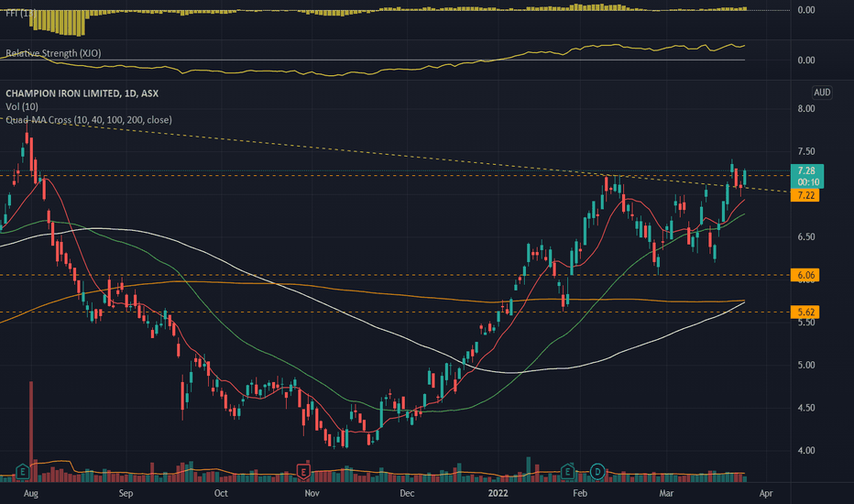Click the Feb label on time axis
Screen dimensions: 854x504
[580, 493]
